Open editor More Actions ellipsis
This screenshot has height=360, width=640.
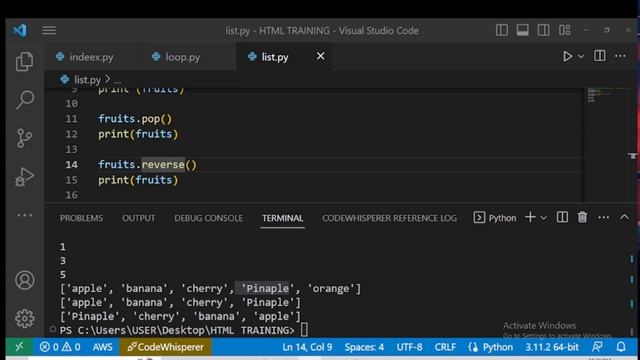pyautogui.click(x=620, y=56)
